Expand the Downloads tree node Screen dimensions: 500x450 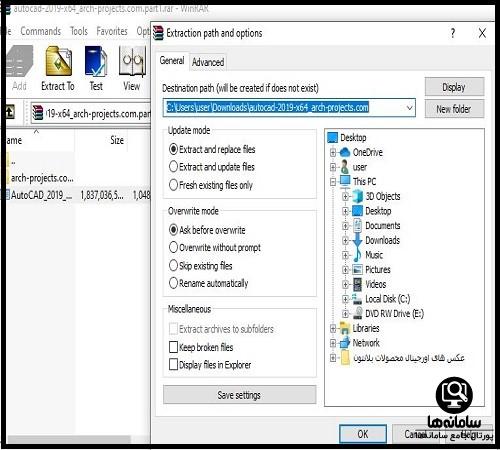click(x=345, y=240)
